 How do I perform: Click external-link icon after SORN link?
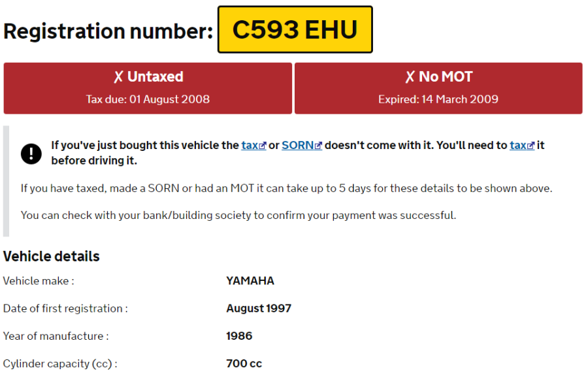pos(318,146)
